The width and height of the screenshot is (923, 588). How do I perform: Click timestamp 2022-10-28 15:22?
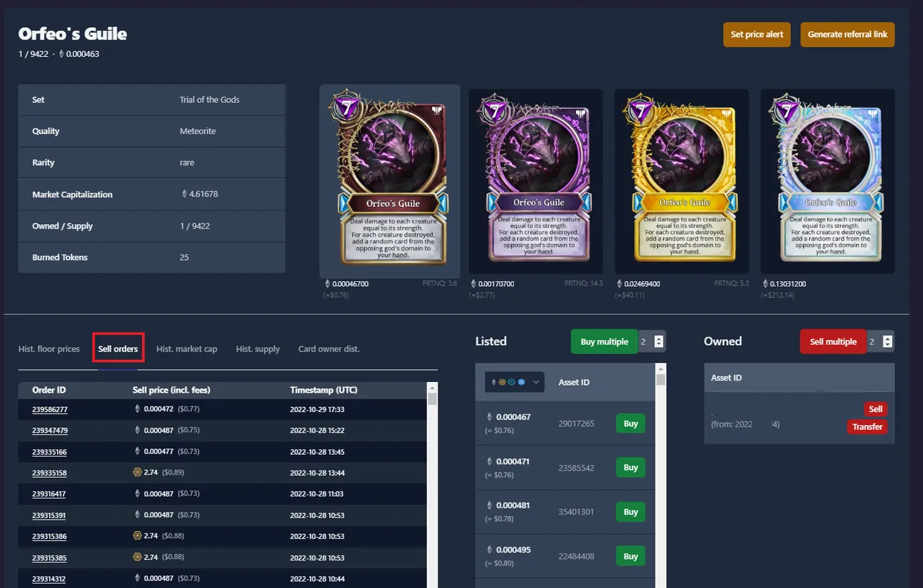coord(317,430)
